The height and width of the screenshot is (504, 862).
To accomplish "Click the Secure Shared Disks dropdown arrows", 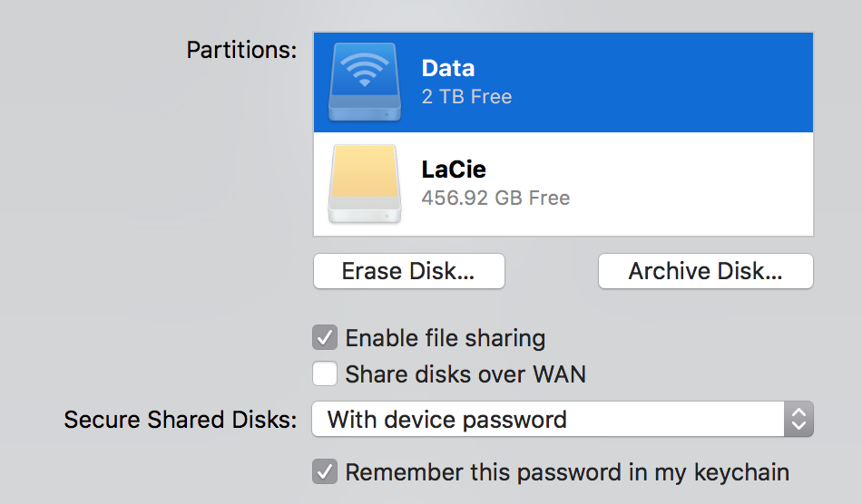I will coord(798,420).
